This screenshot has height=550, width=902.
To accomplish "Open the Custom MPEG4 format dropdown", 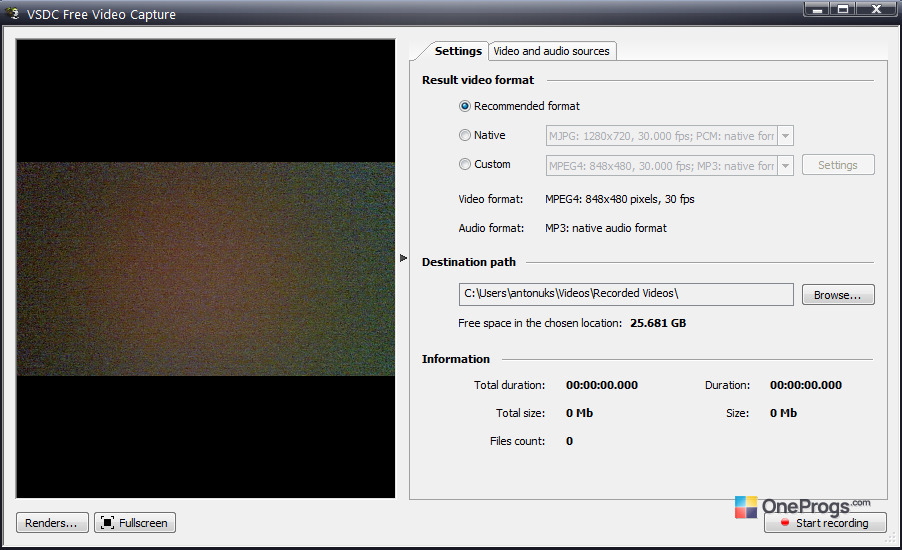I will pyautogui.click(x=785, y=166).
